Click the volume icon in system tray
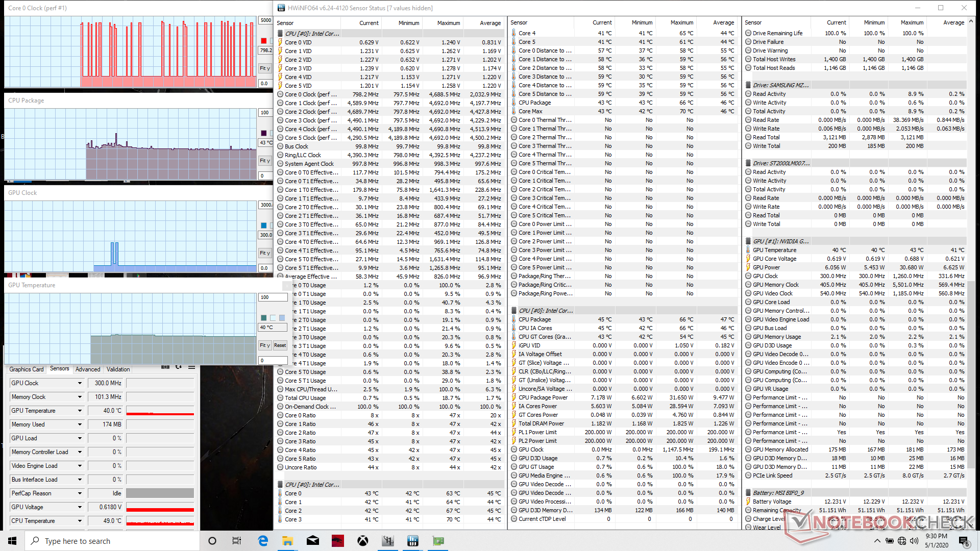The height and width of the screenshot is (551, 980). click(x=914, y=541)
